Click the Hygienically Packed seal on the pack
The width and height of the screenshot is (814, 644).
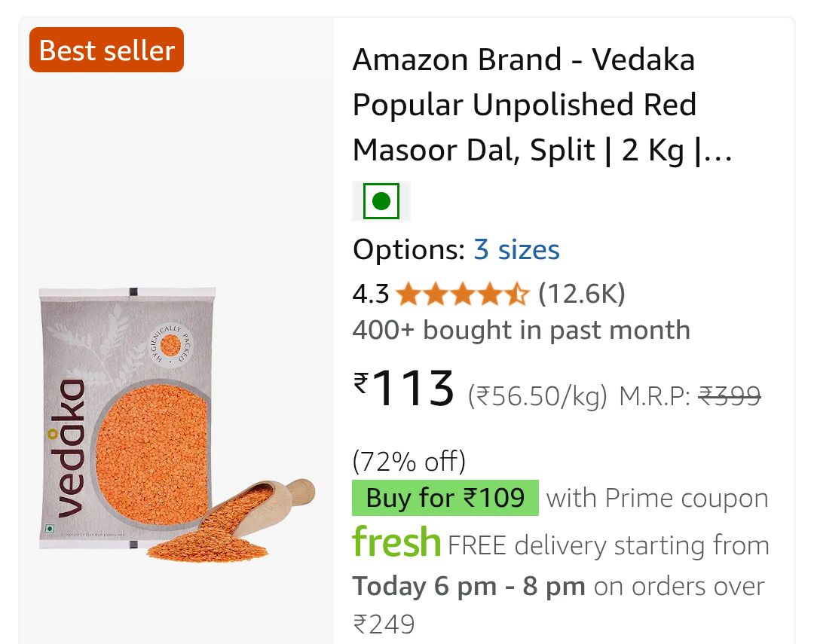pos(171,346)
